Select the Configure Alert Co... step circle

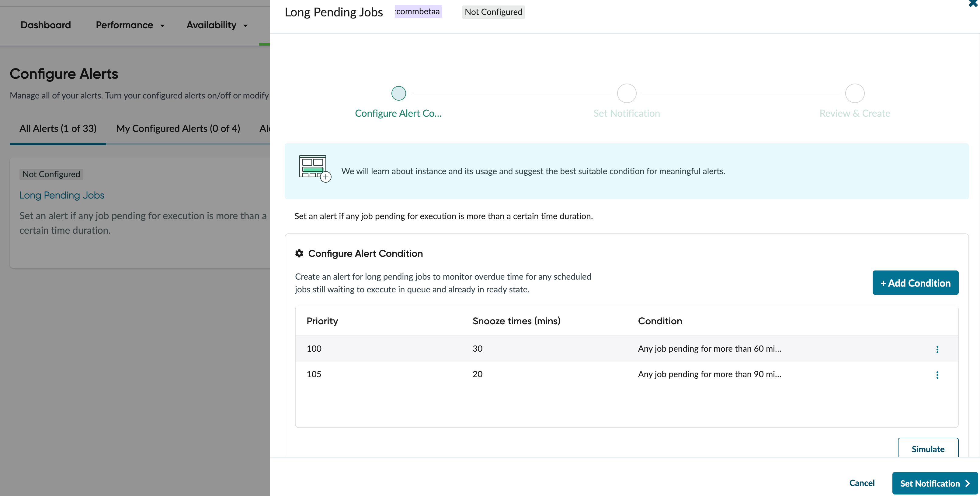[x=398, y=93]
